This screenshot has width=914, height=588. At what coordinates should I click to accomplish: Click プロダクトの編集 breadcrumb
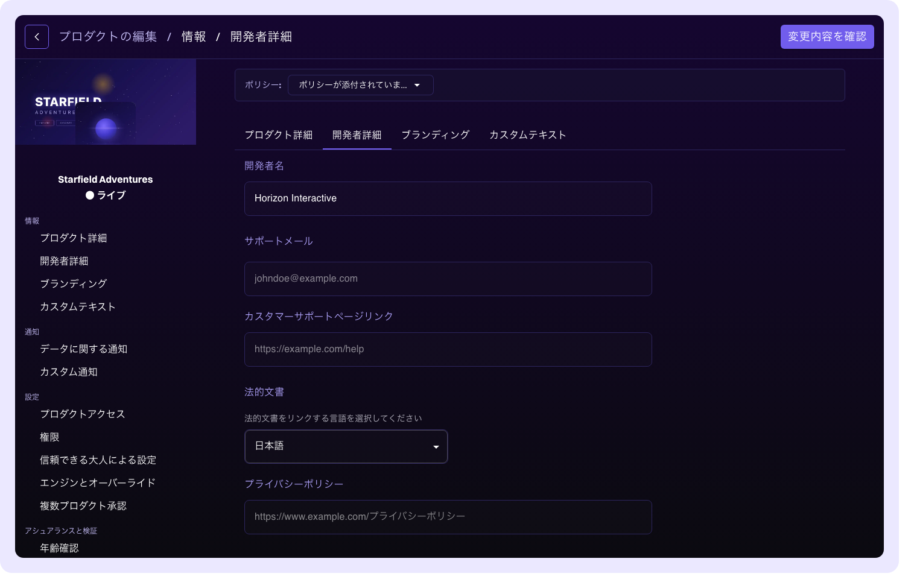[x=108, y=37]
